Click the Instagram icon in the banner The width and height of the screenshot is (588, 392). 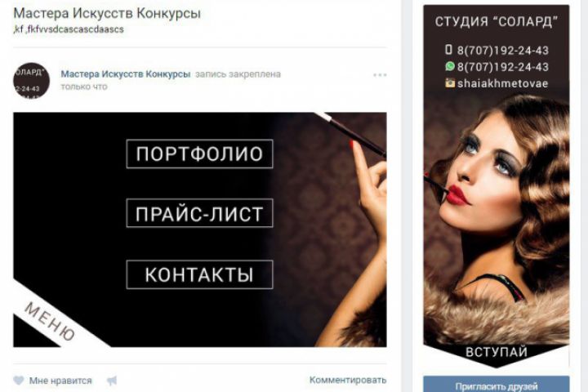(450, 83)
